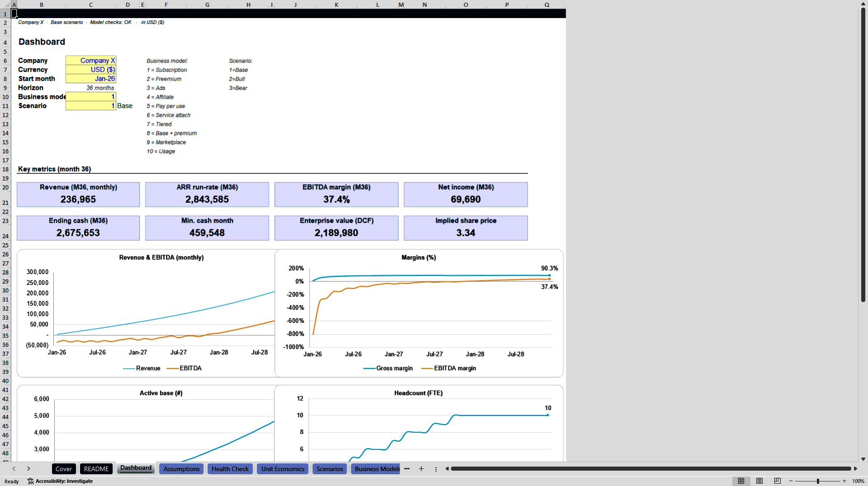
Task: Select the Scenario input cell
Action: point(91,106)
